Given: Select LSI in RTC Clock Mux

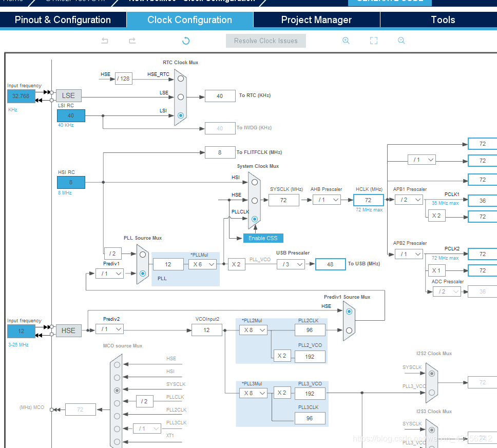Looking at the screenshot, I should (181, 115).
